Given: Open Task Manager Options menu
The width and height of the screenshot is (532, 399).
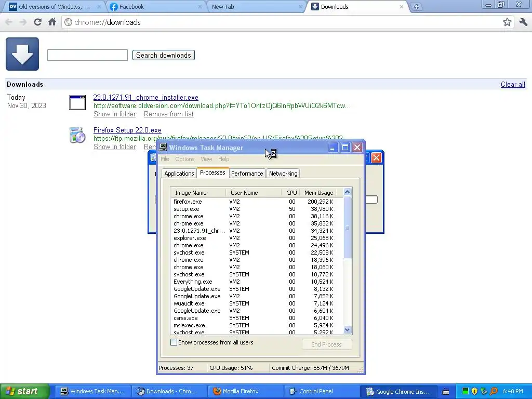Looking at the screenshot, I should point(185,159).
